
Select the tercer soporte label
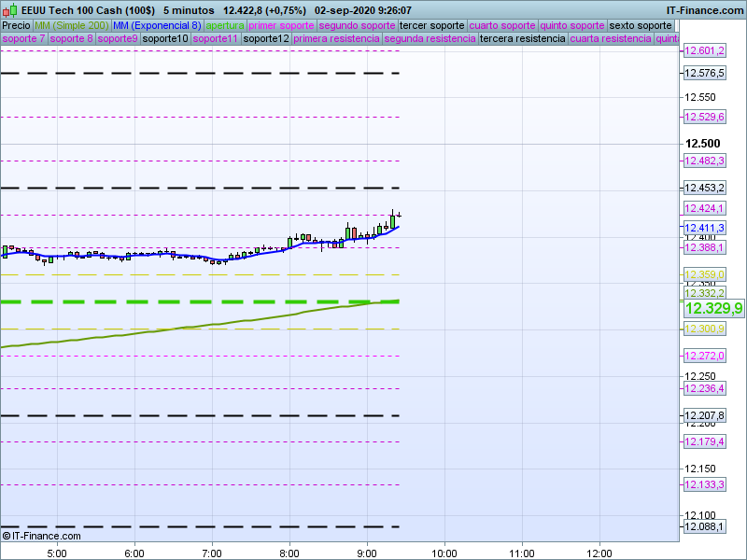click(x=431, y=25)
